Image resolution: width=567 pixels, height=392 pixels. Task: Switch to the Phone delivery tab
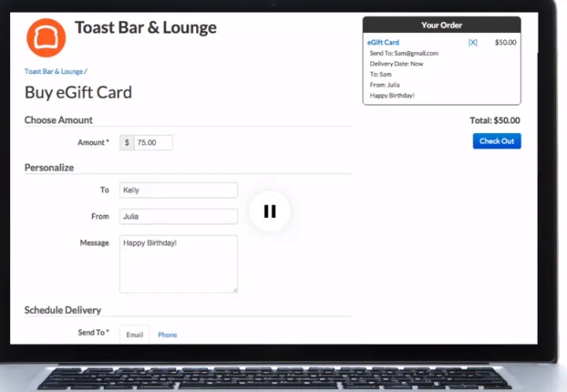(167, 335)
